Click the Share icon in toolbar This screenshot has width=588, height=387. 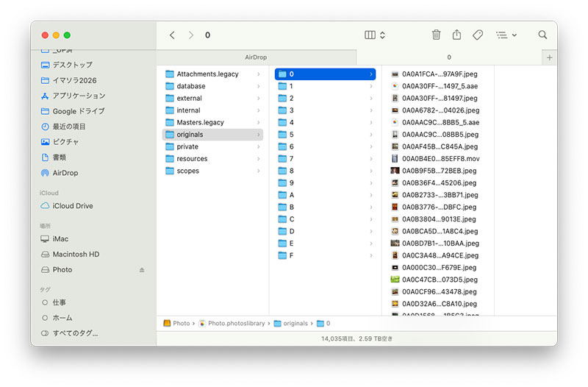point(456,35)
